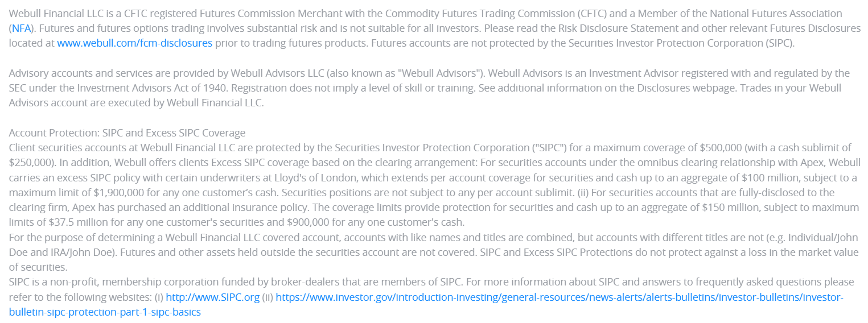
Task: Open the NFA link
Action: (x=22, y=28)
